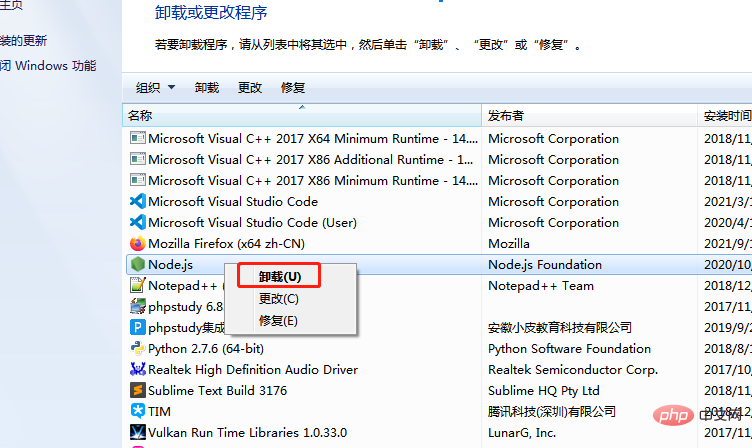Viewport: 752px width, 448px height.
Task: Click the Microsoft Visual C++ 2017 X64 Minimum Runtime icon
Action: pos(138,138)
